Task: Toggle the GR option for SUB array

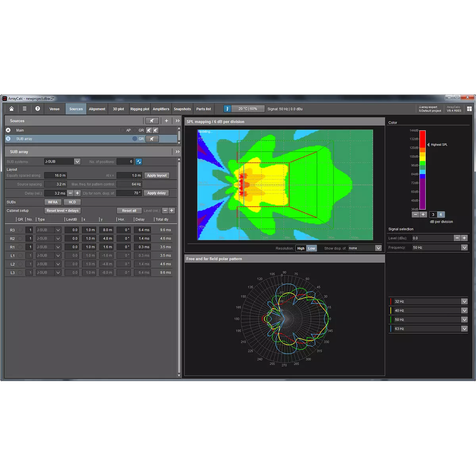Action: [x=135, y=139]
